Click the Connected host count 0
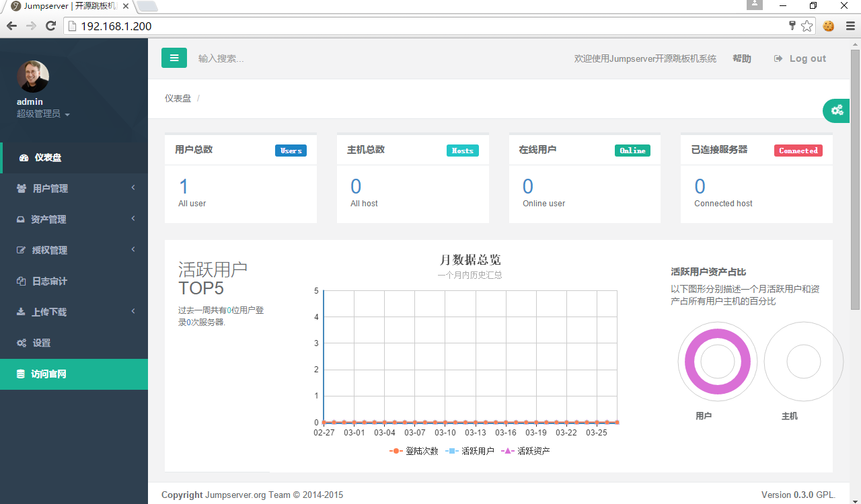This screenshot has height=504, width=861. click(x=700, y=186)
